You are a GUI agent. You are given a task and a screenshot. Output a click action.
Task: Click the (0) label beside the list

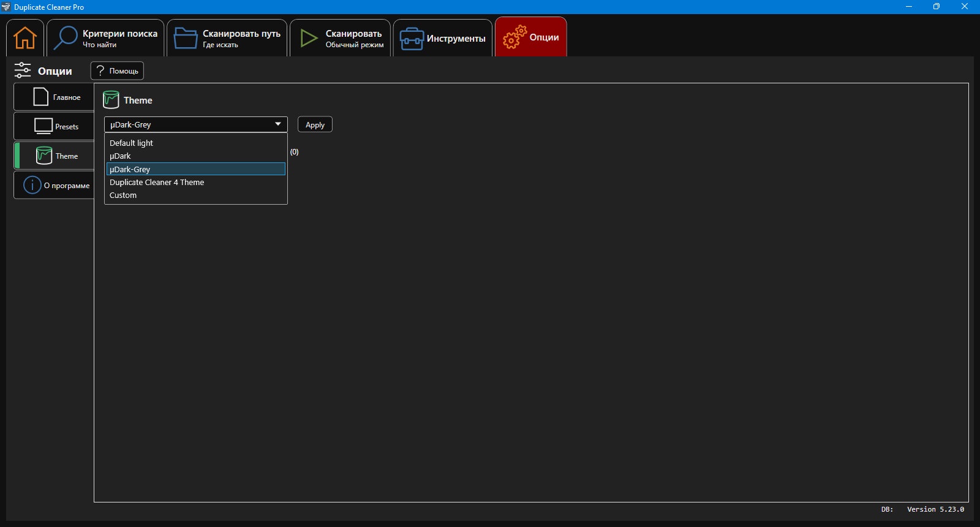pos(295,152)
